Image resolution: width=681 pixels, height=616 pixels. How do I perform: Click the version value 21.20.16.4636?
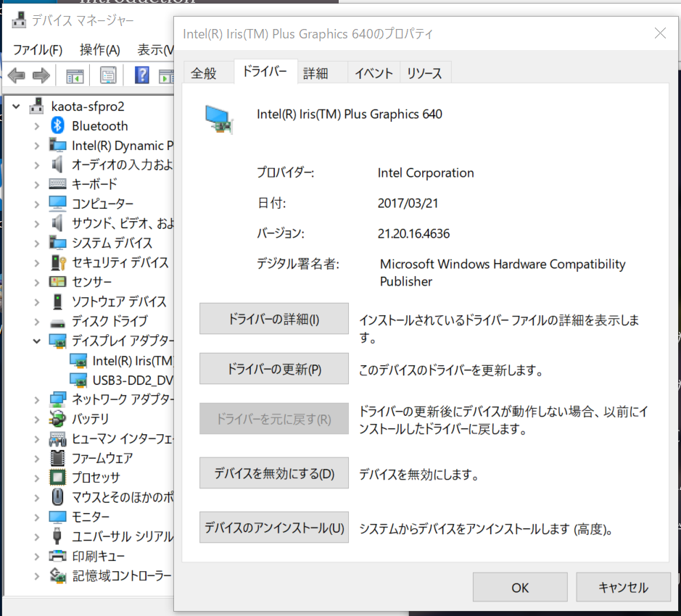pos(413,233)
